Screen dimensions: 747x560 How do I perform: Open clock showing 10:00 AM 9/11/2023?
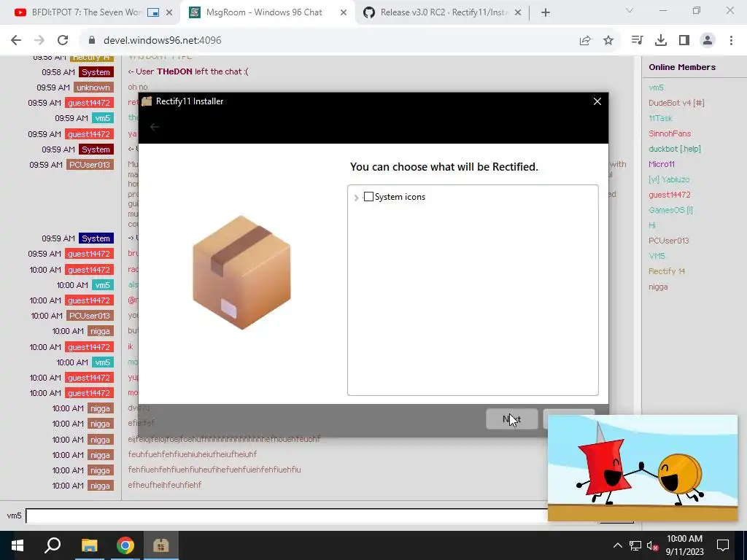pyautogui.click(x=684, y=545)
